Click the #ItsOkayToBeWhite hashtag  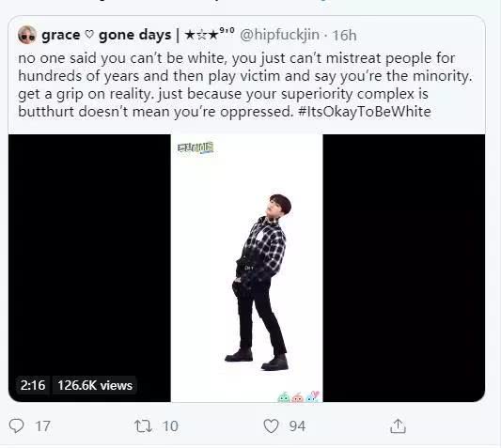point(365,112)
